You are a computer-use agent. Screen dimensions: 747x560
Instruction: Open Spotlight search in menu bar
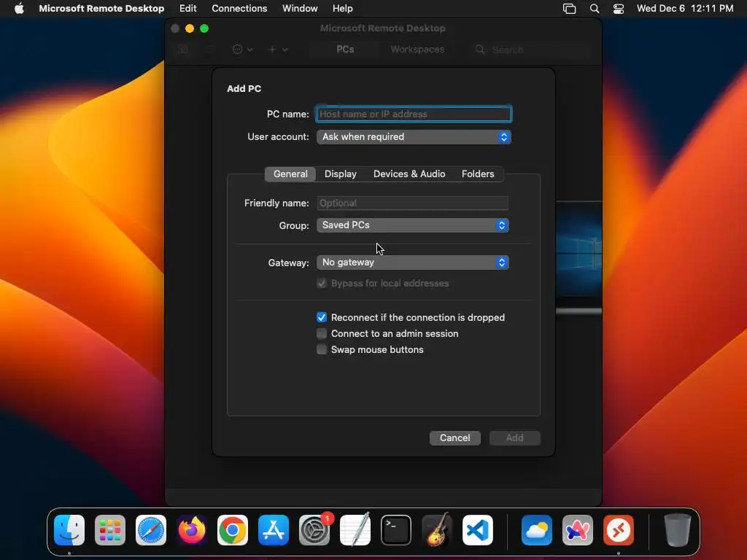pos(595,9)
